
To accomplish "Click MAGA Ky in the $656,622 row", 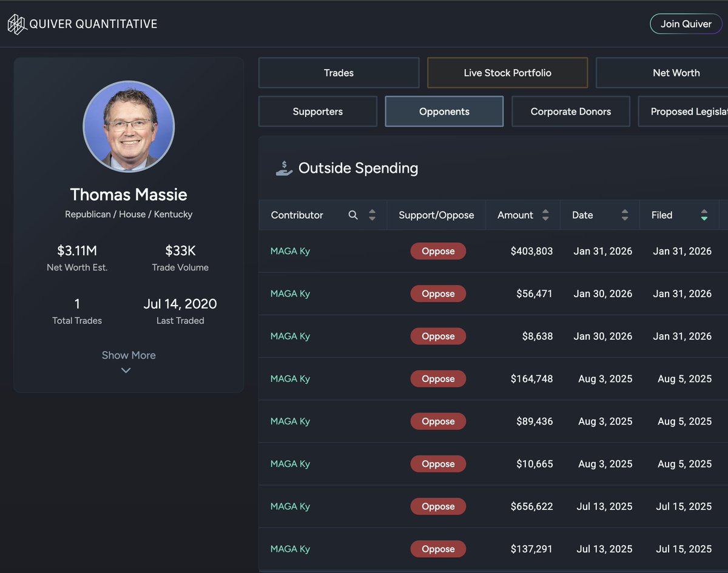I will click(x=290, y=506).
